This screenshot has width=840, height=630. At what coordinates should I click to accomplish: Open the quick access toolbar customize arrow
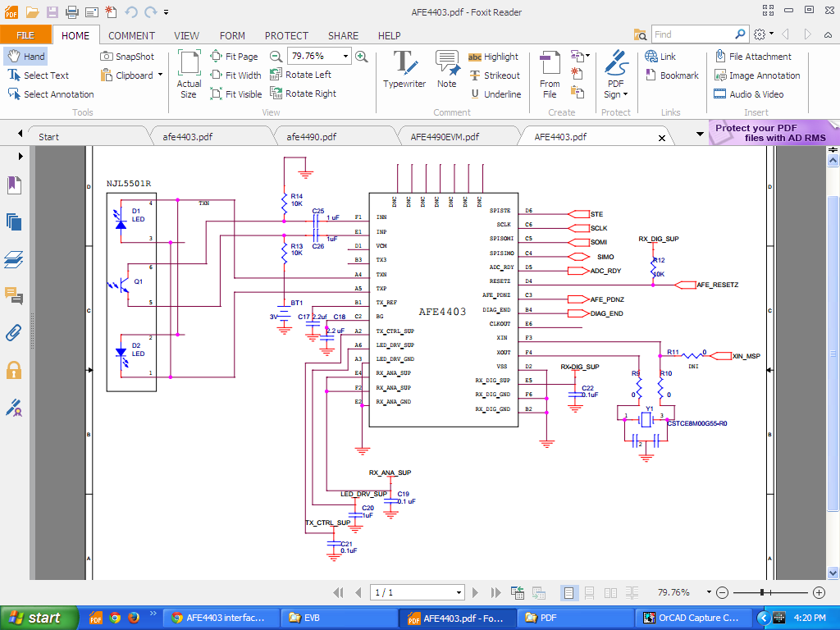(x=167, y=11)
